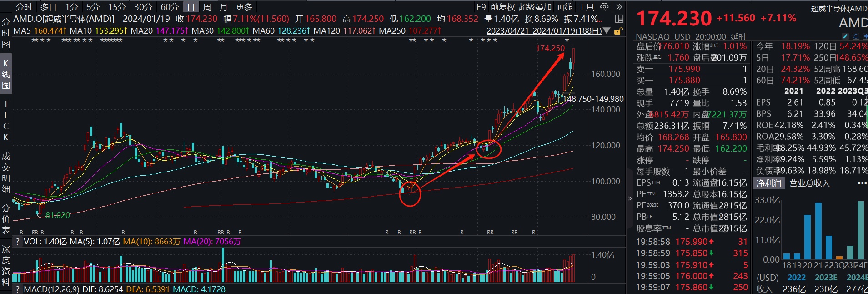Image resolution: width=868 pixels, height=294 pixels.
Task: Open the 前复权 adjustment dropdown
Action: click(502, 7)
